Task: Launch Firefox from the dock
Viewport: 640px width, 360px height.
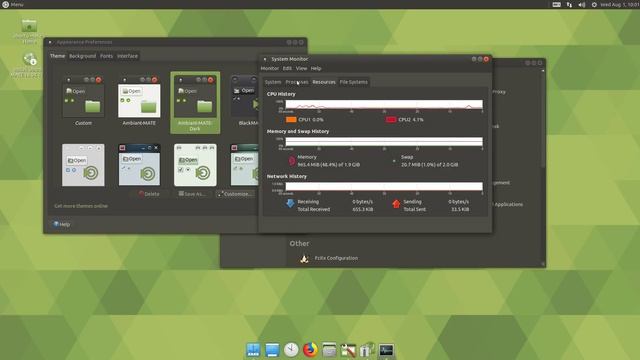Action: coord(310,350)
